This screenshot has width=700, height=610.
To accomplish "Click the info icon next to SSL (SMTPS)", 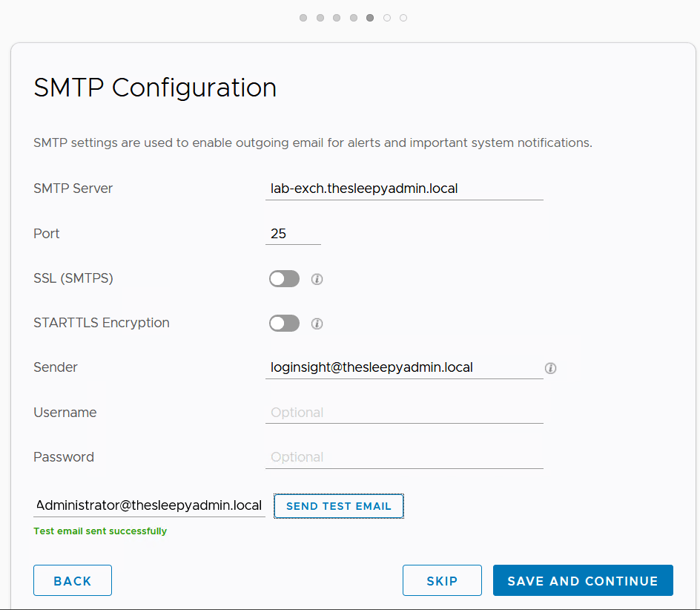I will click(x=317, y=279).
